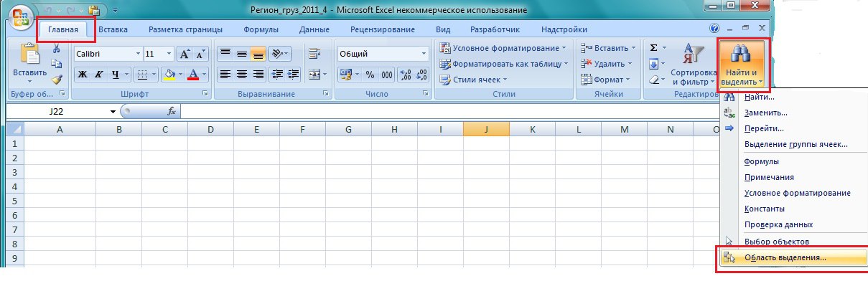Open text orientation options
Screen dimensions: 868x281
coord(280,54)
